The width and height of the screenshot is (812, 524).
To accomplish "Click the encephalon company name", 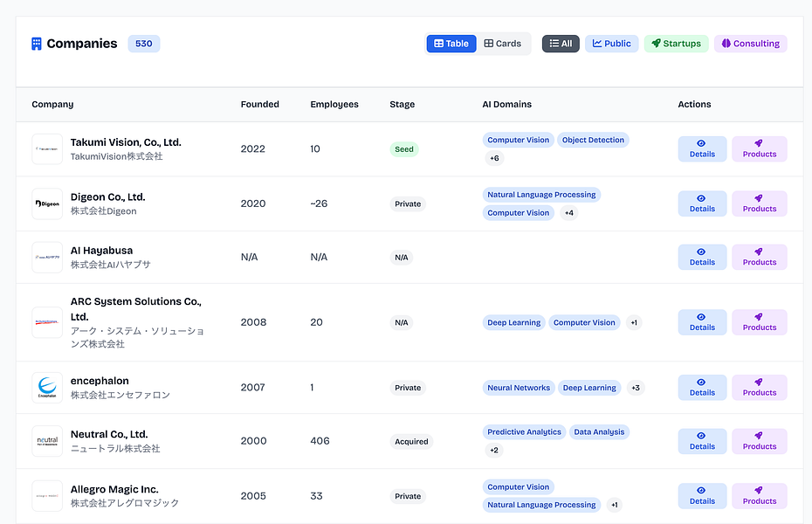I will 100,381.
